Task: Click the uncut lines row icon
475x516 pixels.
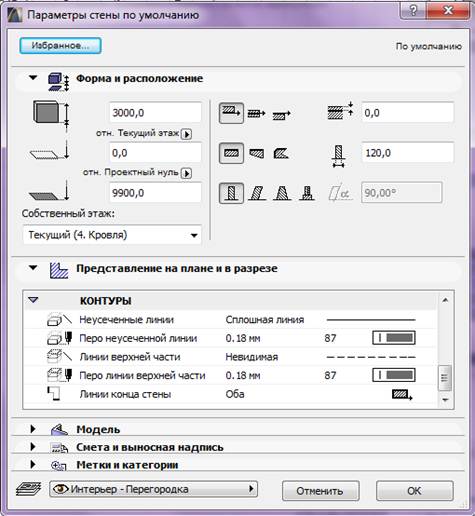Action: [x=59, y=319]
